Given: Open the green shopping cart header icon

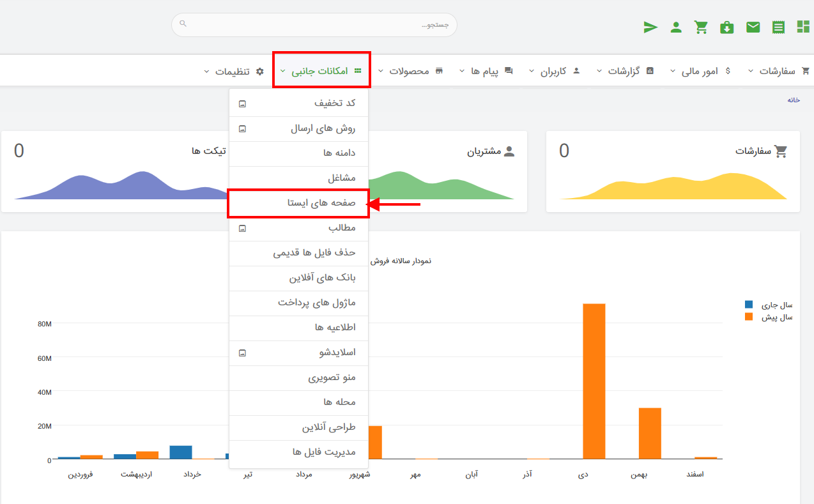Looking at the screenshot, I should coord(702,27).
